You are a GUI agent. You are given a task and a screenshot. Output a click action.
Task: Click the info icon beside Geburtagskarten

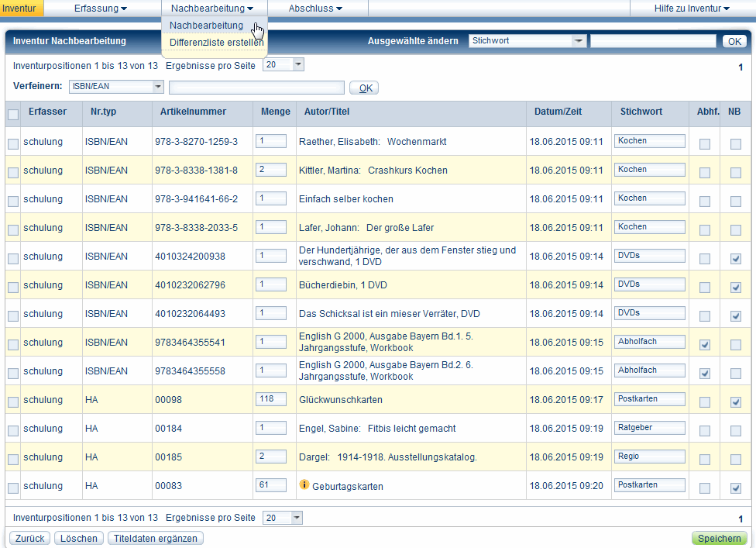click(304, 485)
